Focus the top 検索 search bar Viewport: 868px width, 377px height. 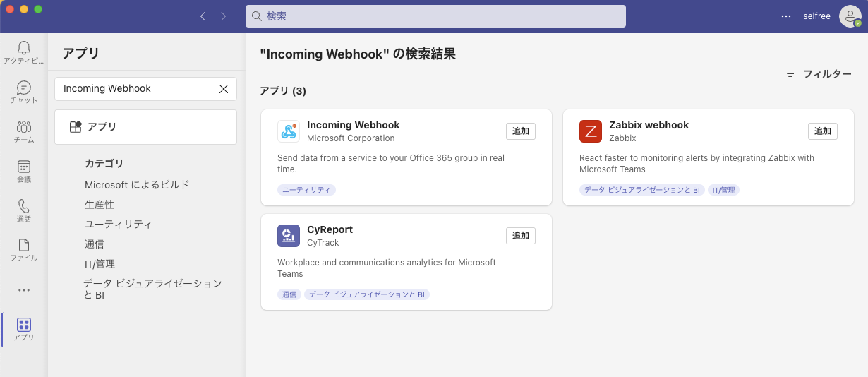435,16
